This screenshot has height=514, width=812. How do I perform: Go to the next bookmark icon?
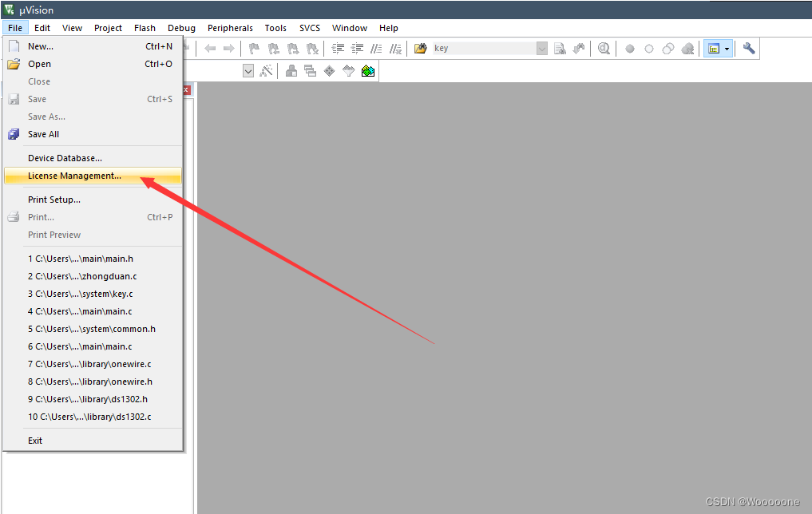coord(293,49)
